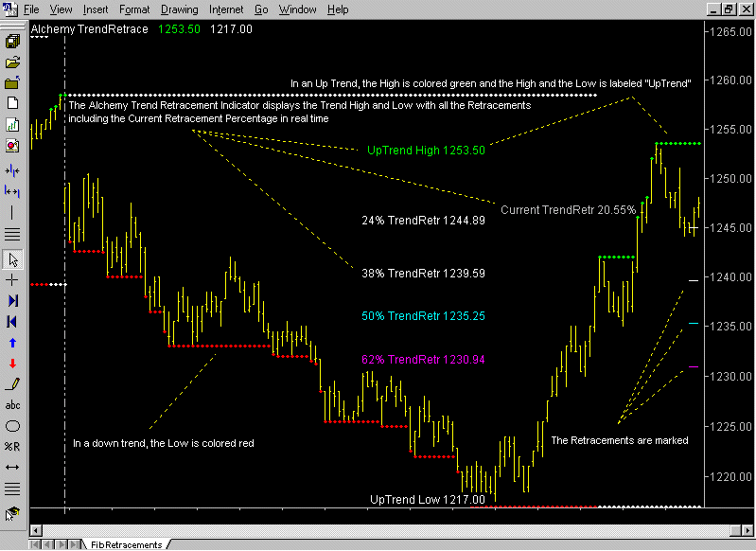The width and height of the screenshot is (756, 551).
Task: Click the Alchemy TrendRetrace indicator title
Action: point(90,29)
